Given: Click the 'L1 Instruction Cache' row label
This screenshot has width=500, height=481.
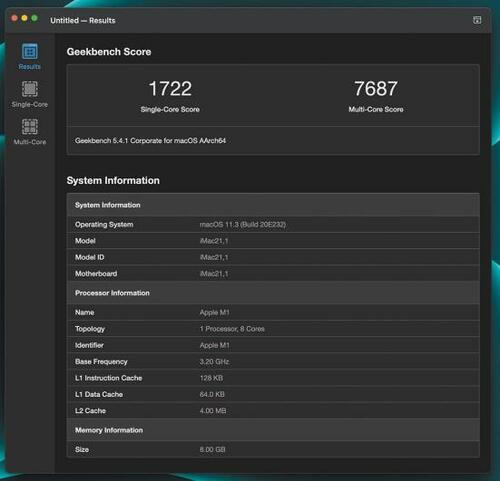Looking at the screenshot, I should point(109,378).
